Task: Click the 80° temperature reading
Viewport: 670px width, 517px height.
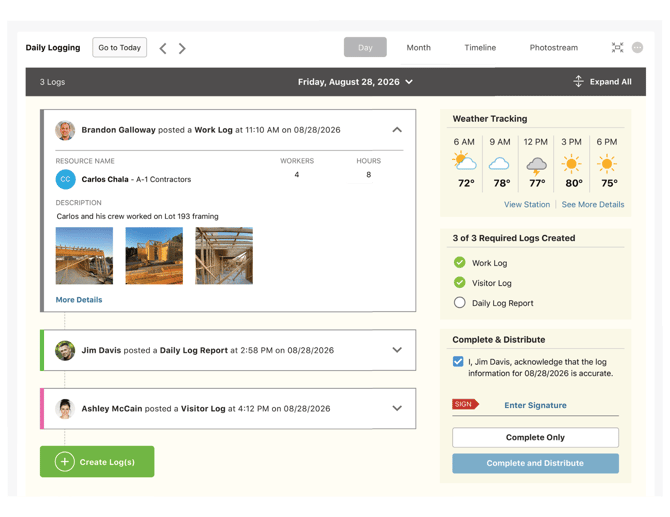Action: tap(573, 183)
